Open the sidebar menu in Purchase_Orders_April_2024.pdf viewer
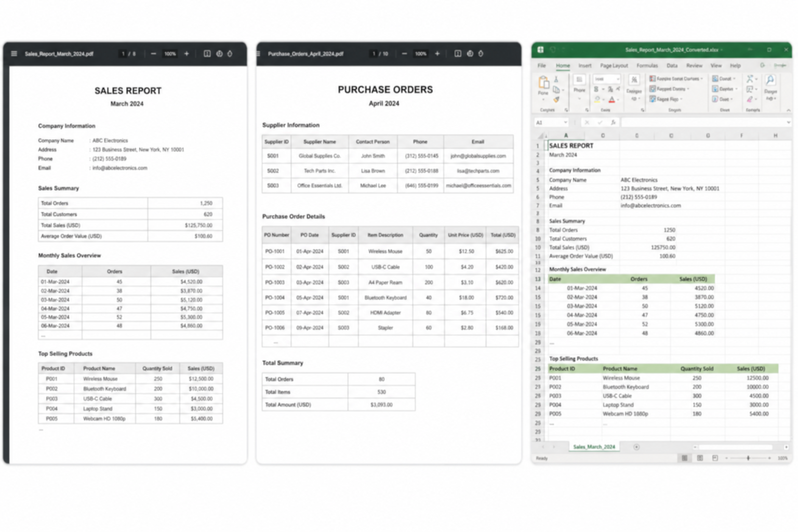Image resolution: width=798 pixels, height=532 pixels. [x=259, y=54]
